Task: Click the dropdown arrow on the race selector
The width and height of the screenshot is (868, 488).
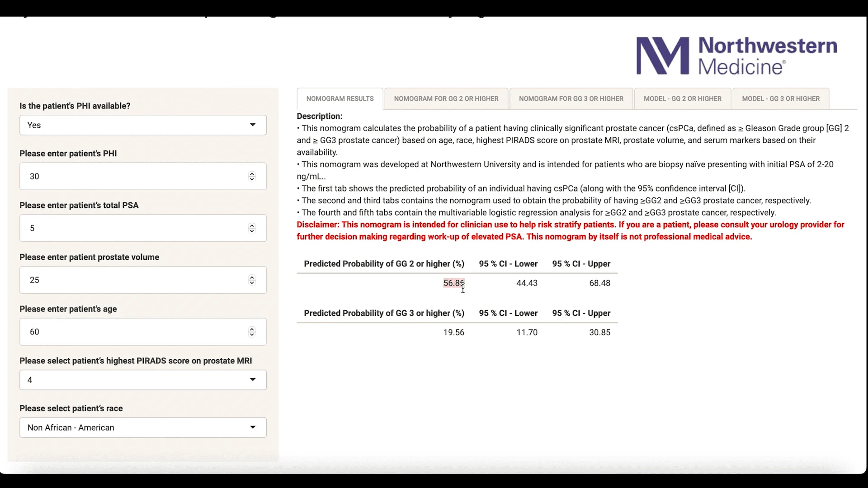Action: (253, 427)
